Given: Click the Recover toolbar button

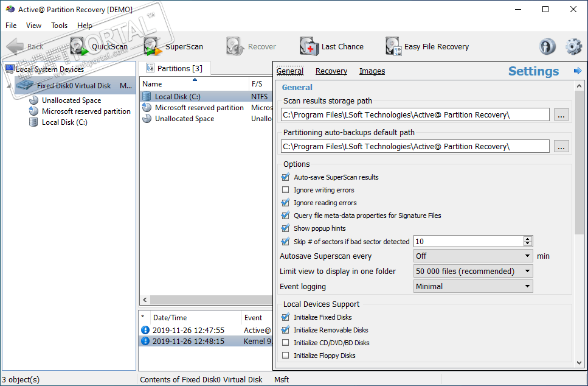Looking at the screenshot, I should click(x=251, y=46).
